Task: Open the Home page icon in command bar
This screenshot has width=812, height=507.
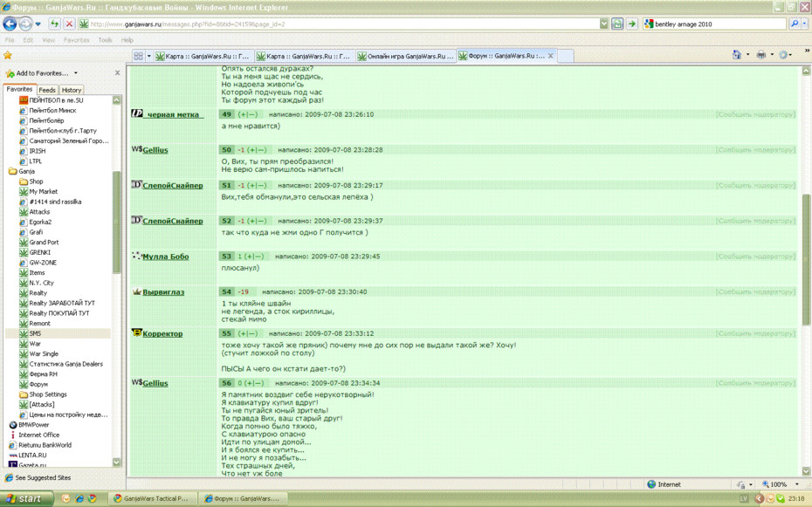Action: 736,55
